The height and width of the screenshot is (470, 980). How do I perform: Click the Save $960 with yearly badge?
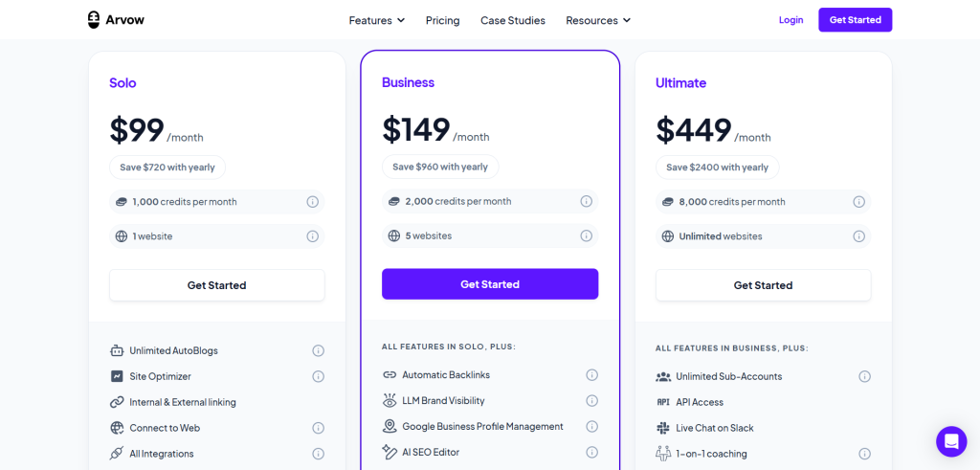coord(440,167)
